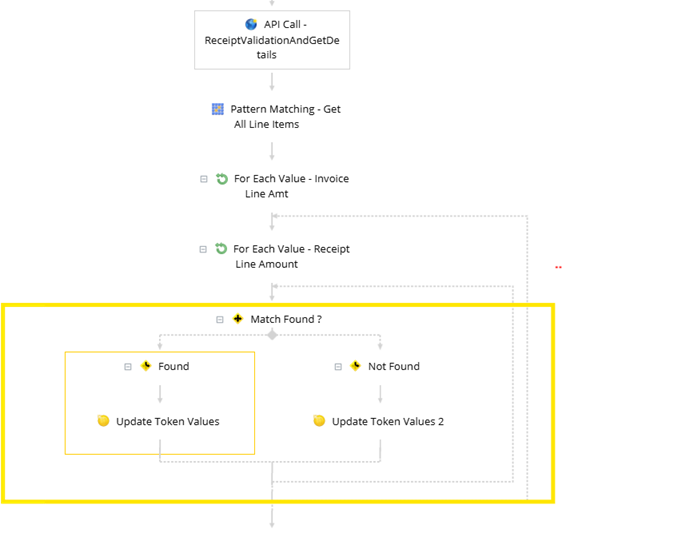This screenshot has width=687, height=533.
Task: Click the diamond junction under Match Found
Action: tap(272, 335)
